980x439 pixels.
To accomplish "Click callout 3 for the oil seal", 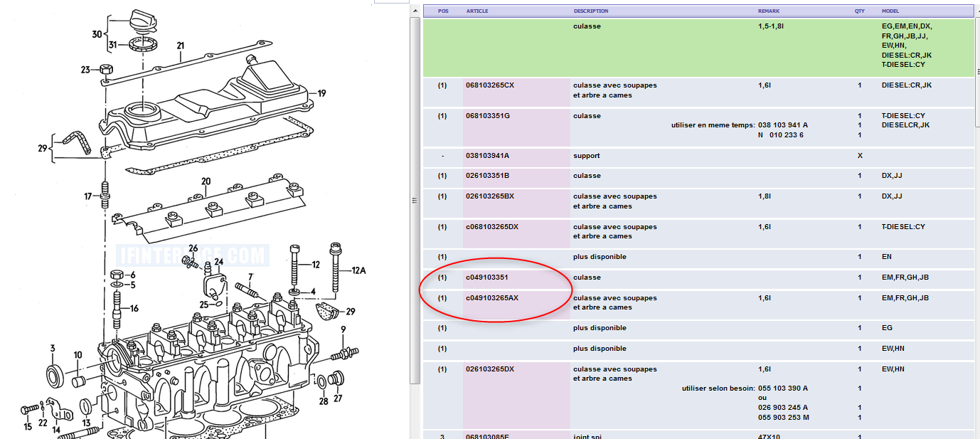I will pos(52,349).
